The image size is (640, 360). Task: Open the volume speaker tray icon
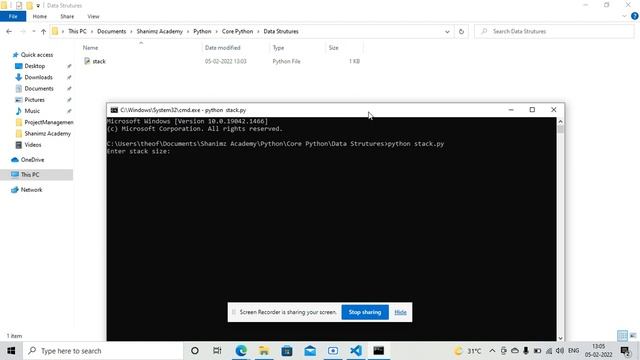point(560,351)
